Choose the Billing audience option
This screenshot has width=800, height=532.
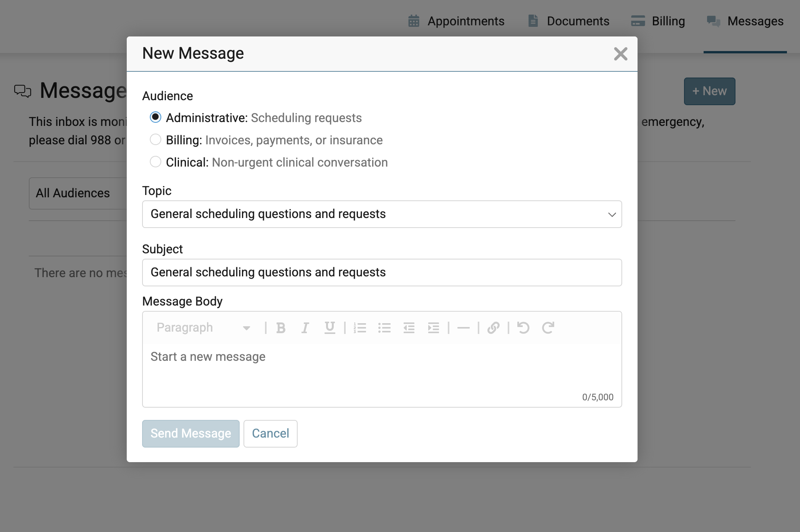click(156, 140)
